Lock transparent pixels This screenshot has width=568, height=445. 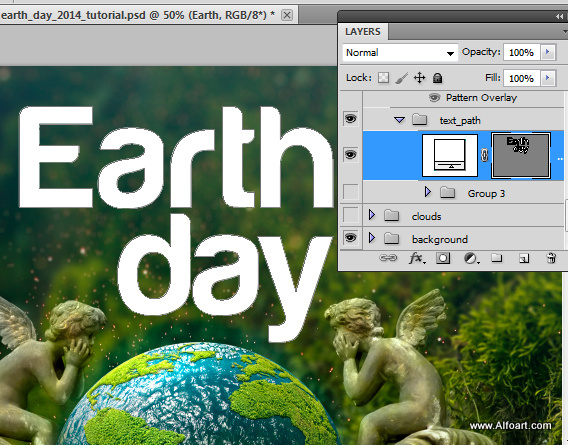click(x=383, y=78)
